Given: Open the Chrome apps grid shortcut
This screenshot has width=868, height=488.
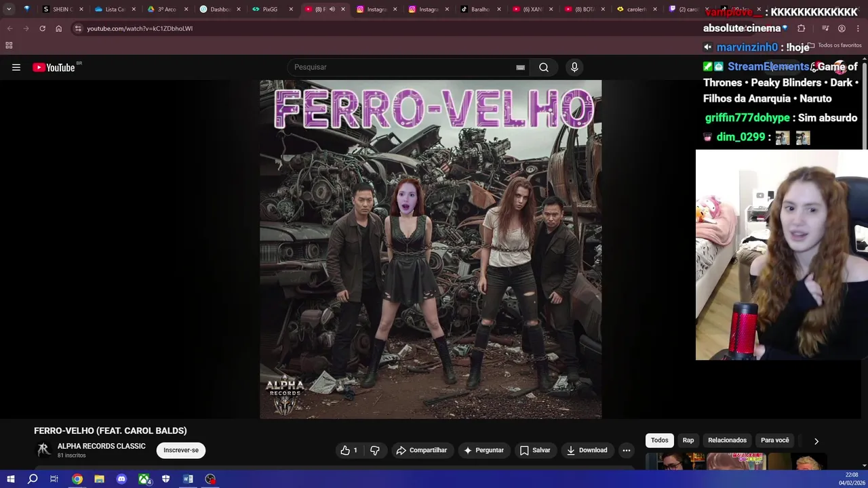Looking at the screenshot, I should [9, 45].
